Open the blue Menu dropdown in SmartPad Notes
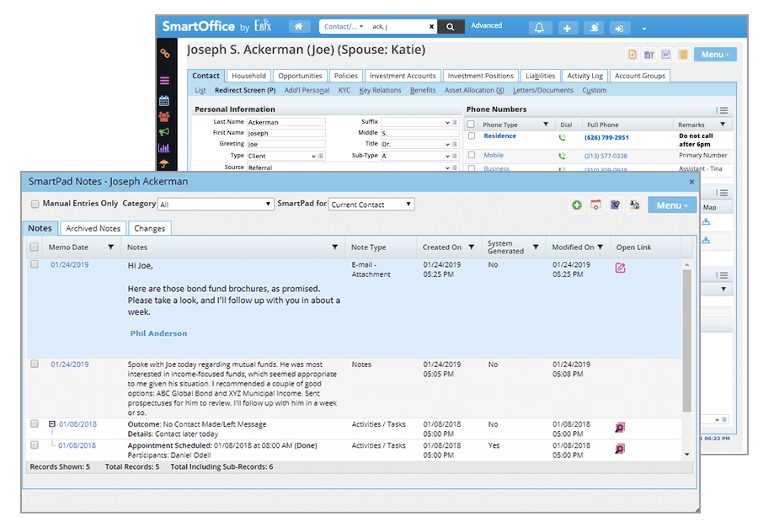The width and height of the screenshot is (758, 532). [671, 205]
